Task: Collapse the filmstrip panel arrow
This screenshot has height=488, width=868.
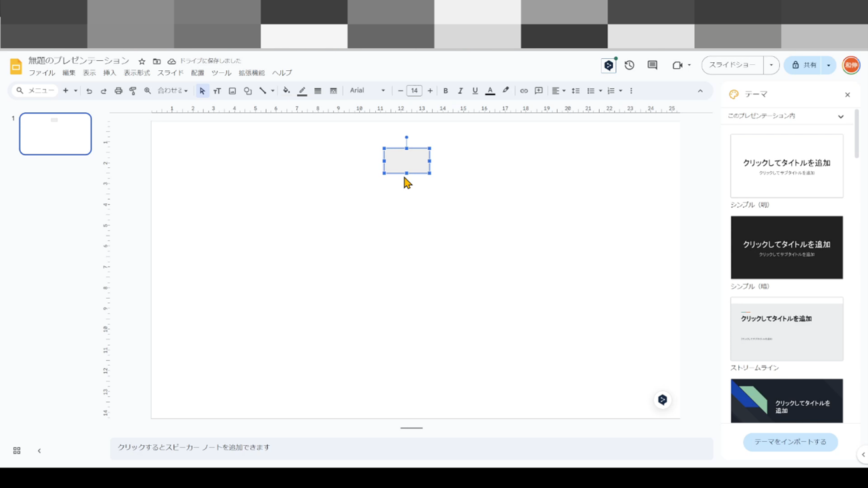Action: point(39,451)
